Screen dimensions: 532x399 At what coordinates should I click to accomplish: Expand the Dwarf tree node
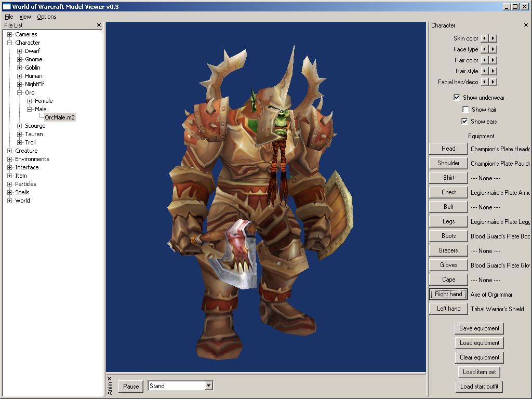click(x=20, y=51)
